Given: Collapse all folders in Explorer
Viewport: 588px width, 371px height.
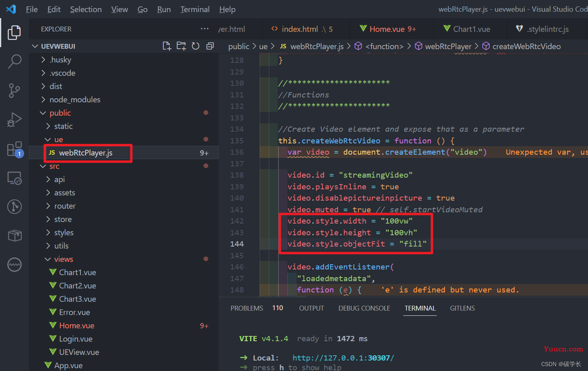Looking at the screenshot, I should click(210, 46).
